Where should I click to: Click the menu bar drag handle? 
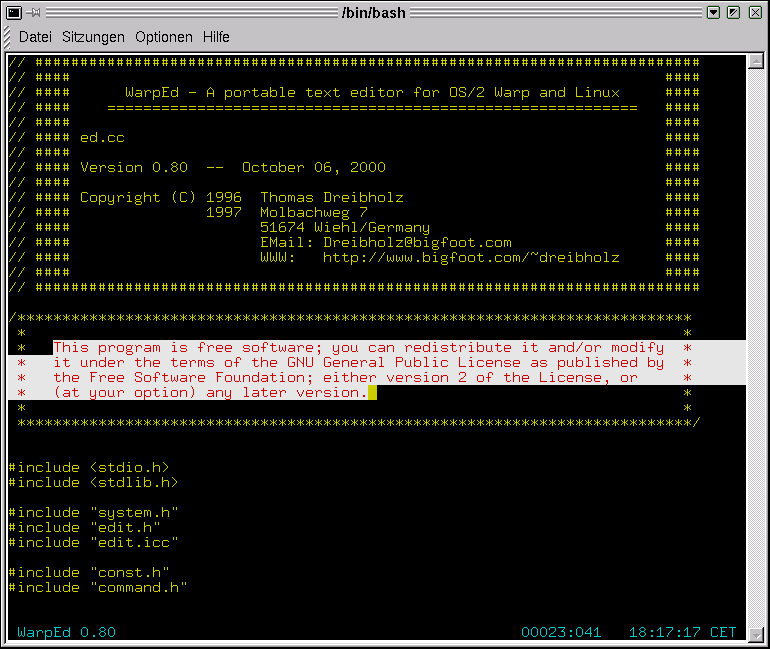click(6, 38)
